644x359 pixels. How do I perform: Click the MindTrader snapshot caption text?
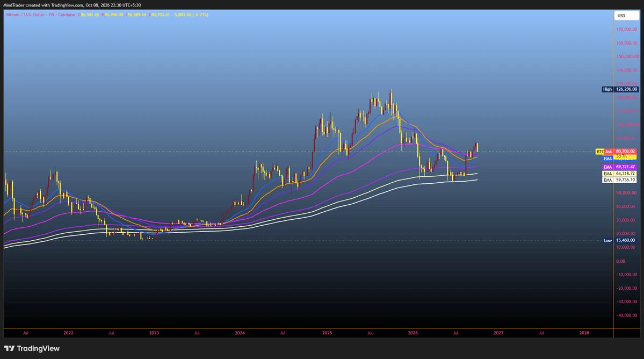pos(72,5)
